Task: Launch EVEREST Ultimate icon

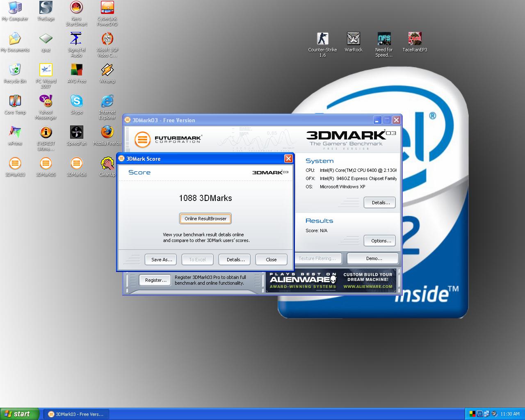Action: [x=46, y=138]
